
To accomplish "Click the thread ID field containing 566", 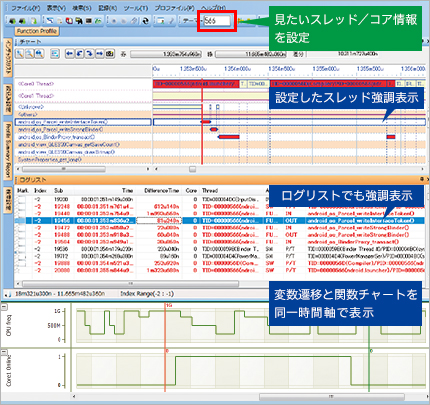I will [x=217, y=21].
